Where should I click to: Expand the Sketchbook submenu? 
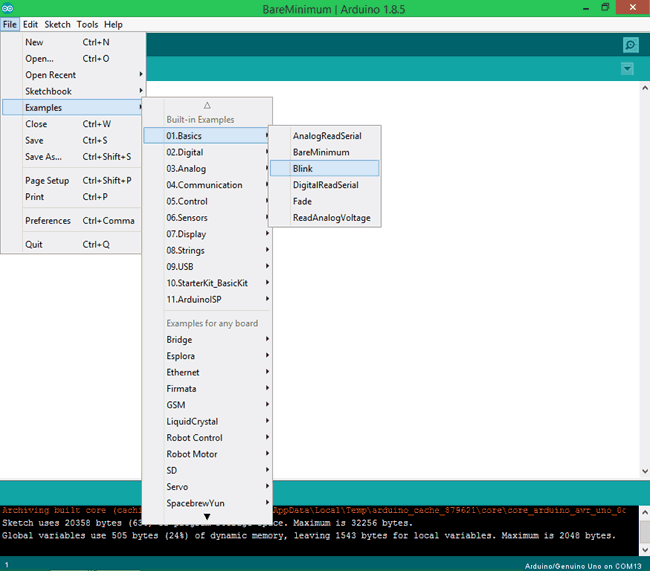pos(73,91)
